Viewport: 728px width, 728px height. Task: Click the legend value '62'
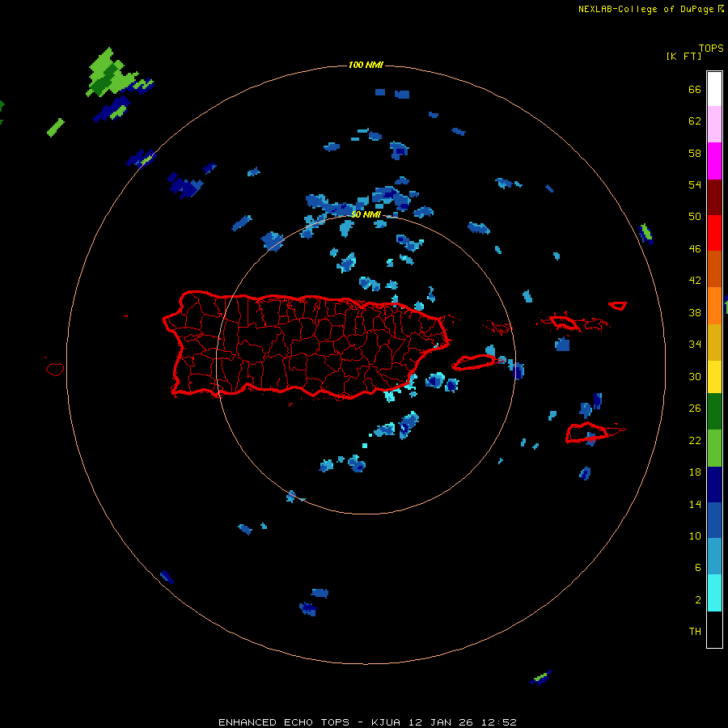pyautogui.click(x=695, y=121)
